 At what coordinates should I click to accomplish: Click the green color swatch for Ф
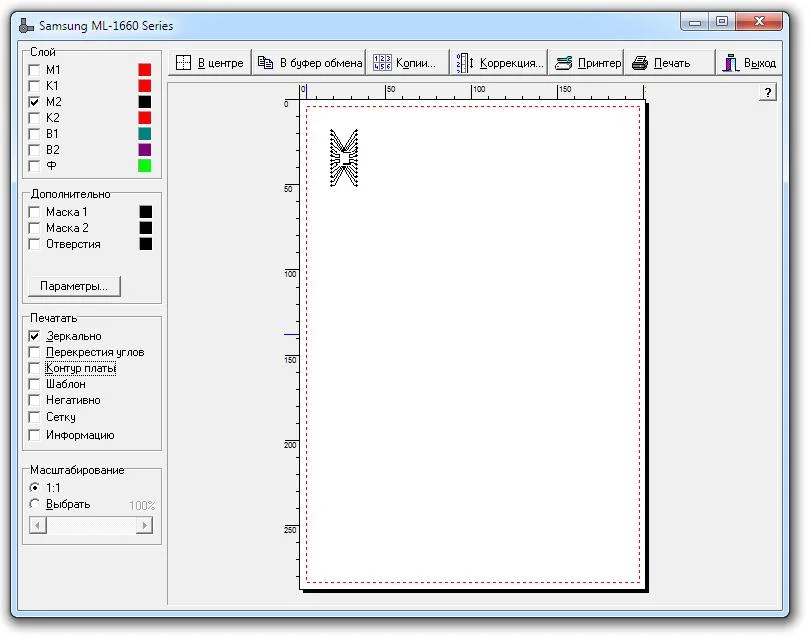(x=145, y=166)
